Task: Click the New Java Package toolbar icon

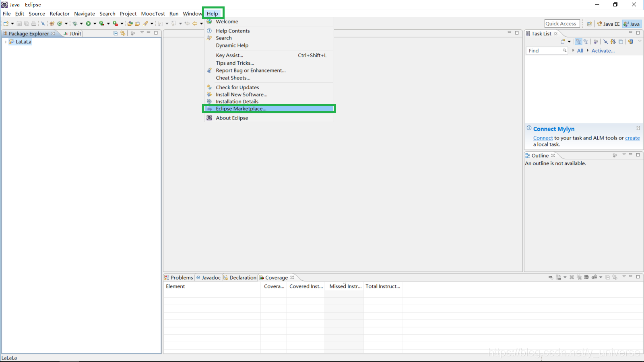Action: click(52, 24)
